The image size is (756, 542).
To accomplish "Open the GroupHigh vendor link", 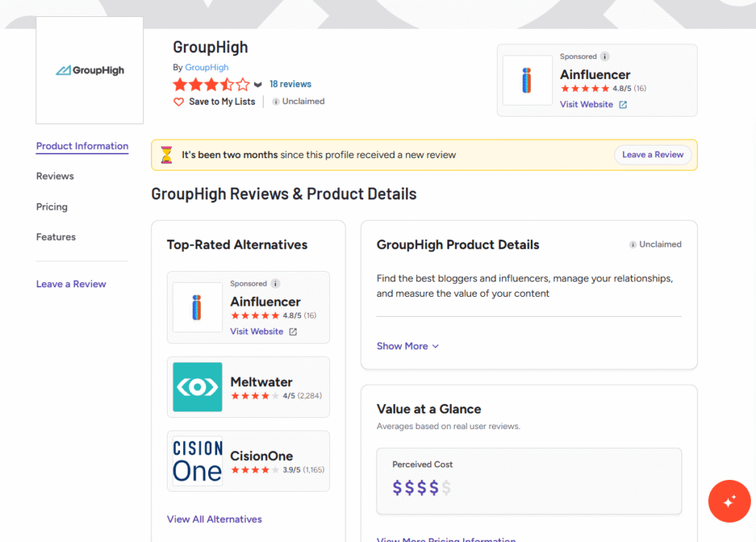I will 207,67.
